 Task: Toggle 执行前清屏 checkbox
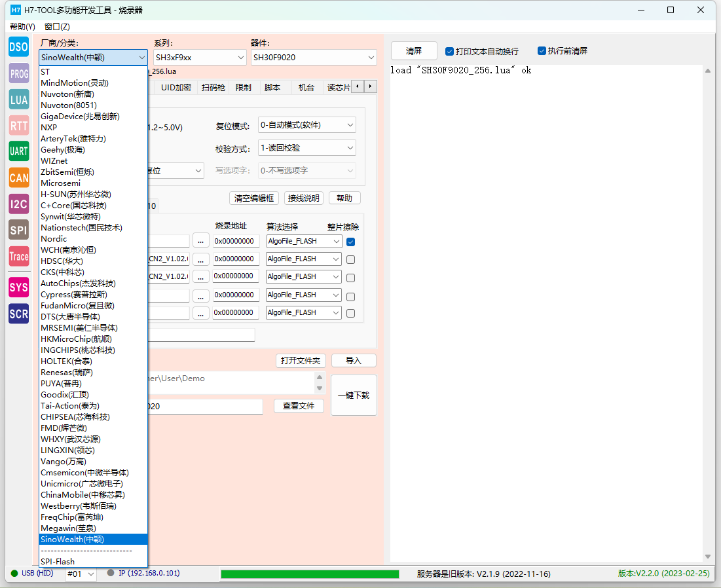[542, 50]
